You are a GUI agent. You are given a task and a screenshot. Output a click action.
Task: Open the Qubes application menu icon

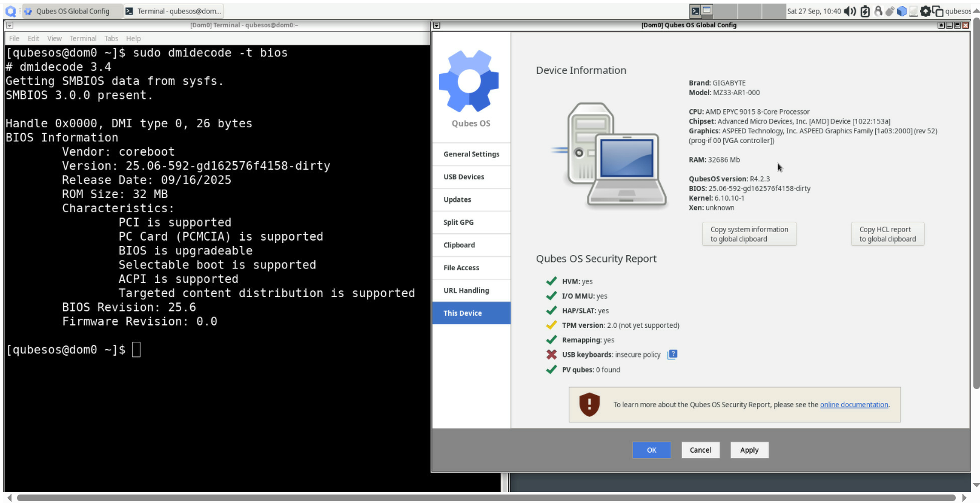pyautogui.click(x=10, y=11)
